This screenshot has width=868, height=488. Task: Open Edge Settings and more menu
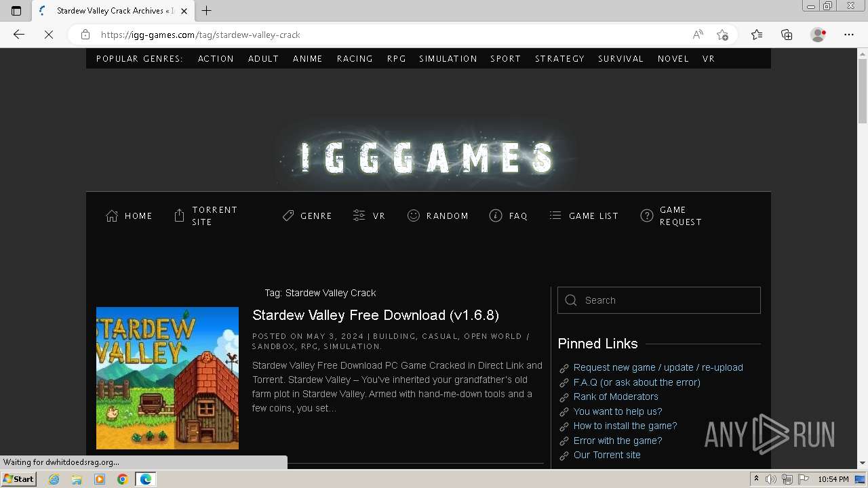(x=849, y=35)
